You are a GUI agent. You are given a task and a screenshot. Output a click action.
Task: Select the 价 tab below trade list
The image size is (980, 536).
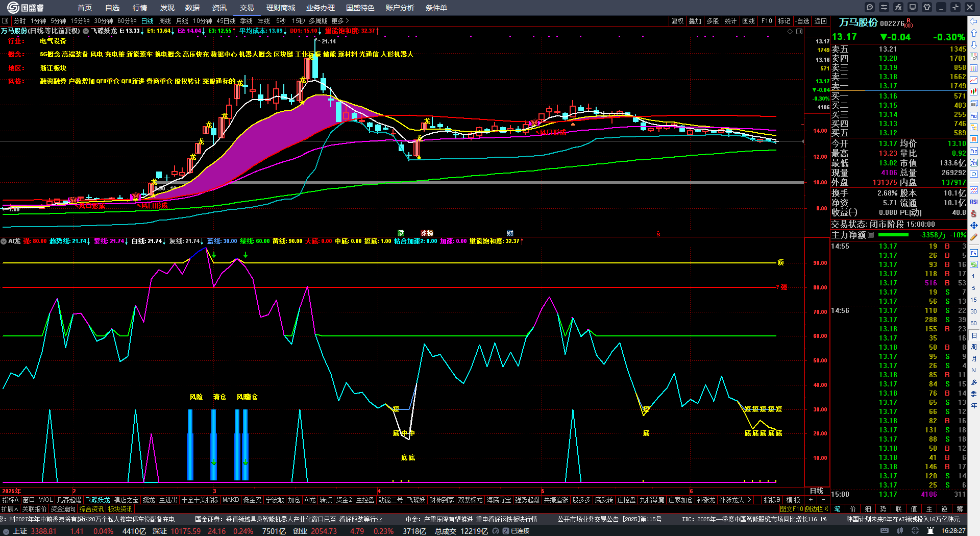tap(852, 509)
